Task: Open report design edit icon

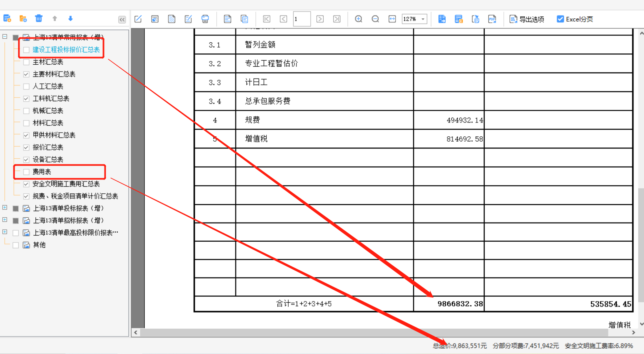Action: click(138, 19)
